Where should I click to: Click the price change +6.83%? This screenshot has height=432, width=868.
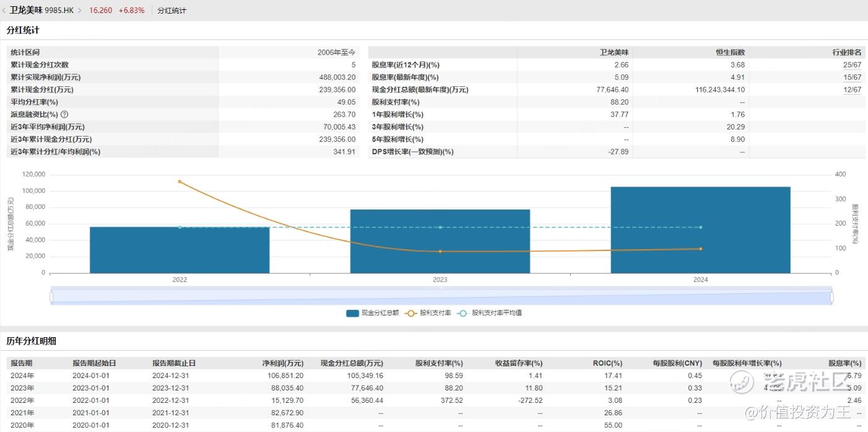132,11
